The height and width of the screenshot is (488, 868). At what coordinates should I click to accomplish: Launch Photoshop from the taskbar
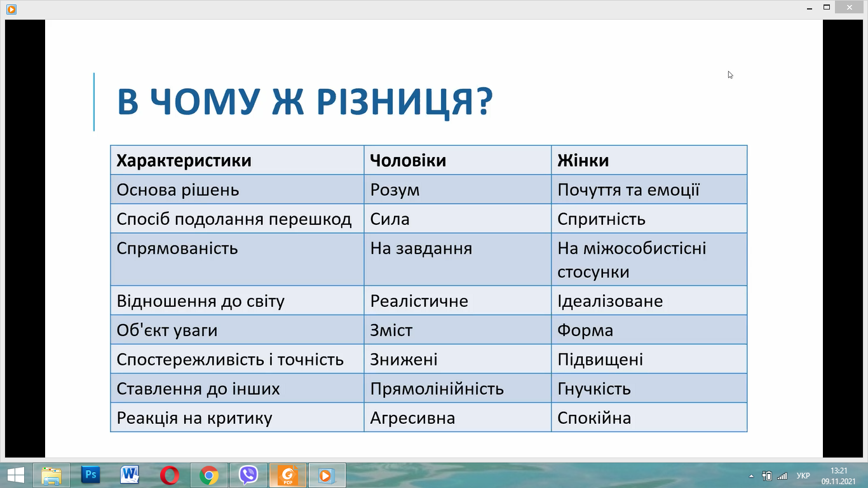pos(91,475)
